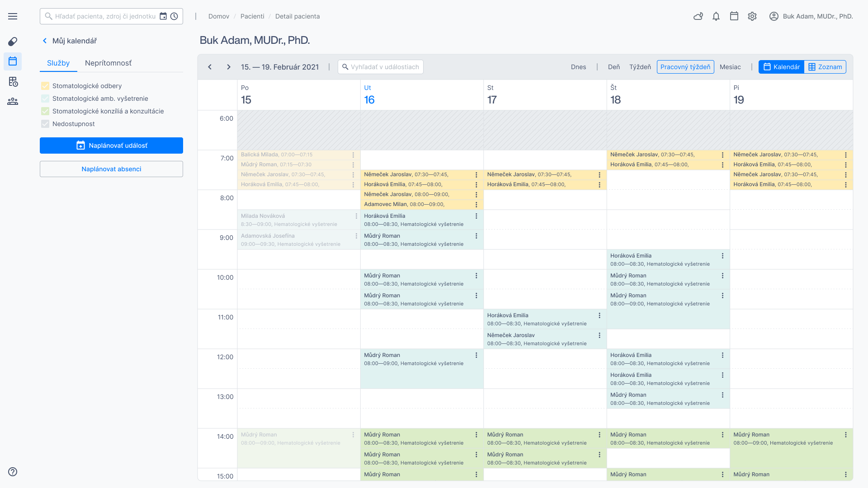This screenshot has height=488, width=868.
Task: Click Naplánovat absenci button
Action: [x=111, y=169]
